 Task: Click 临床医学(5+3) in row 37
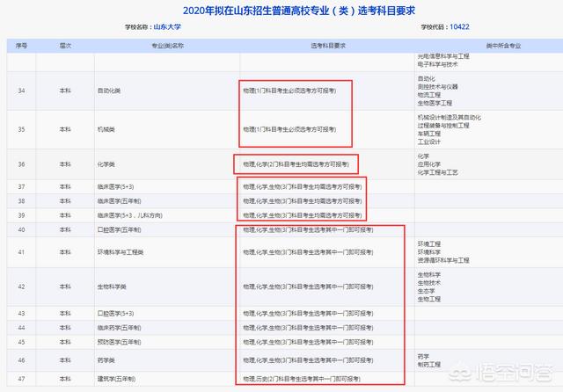click(x=116, y=187)
